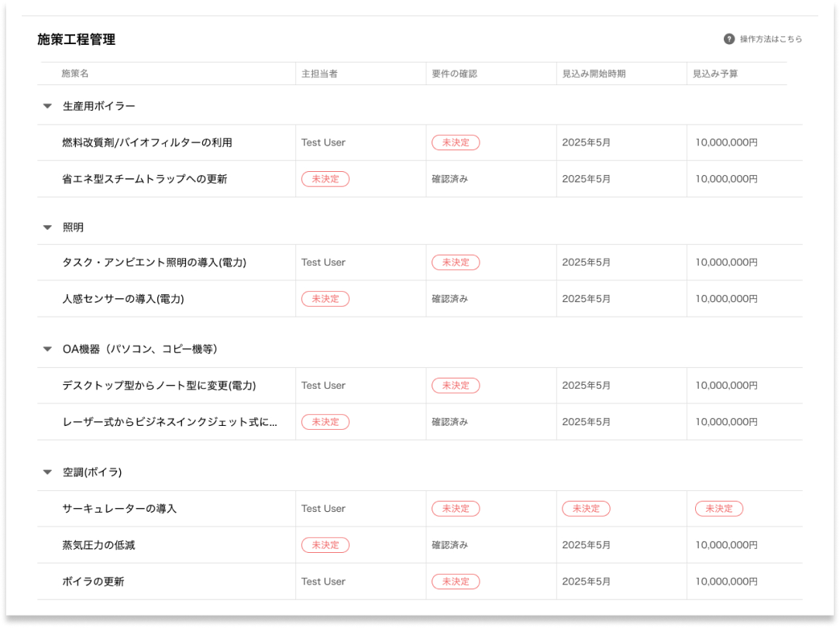Select the ボイラの更新 measure name
This screenshot has width=840, height=628.
click(x=93, y=582)
